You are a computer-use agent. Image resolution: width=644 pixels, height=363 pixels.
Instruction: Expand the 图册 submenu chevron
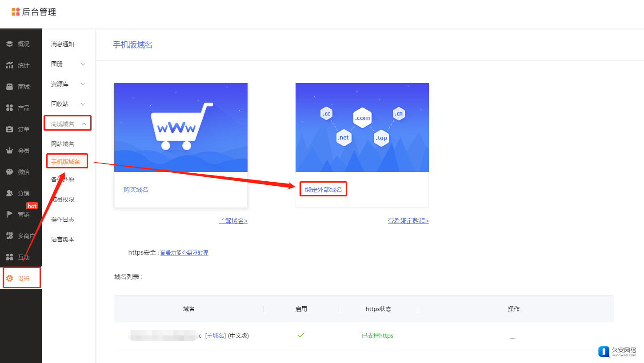point(83,64)
